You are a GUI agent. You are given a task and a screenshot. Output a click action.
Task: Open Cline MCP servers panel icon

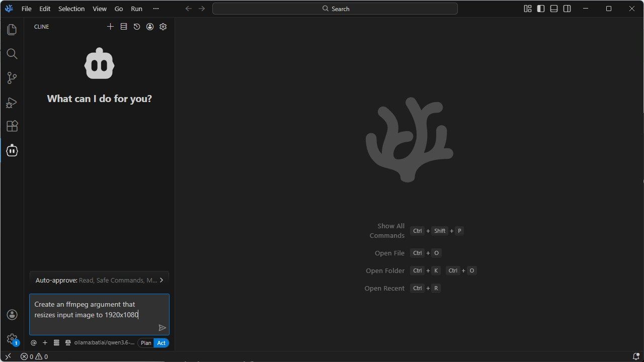[124, 27]
